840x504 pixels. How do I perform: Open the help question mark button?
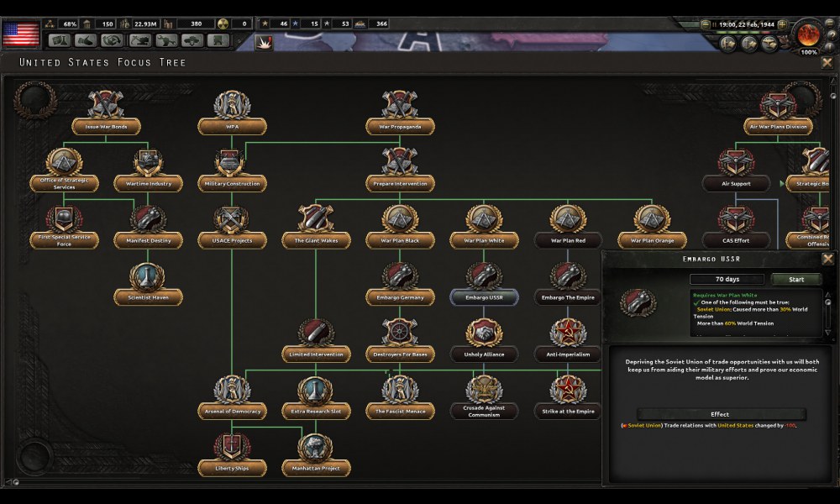832,35
